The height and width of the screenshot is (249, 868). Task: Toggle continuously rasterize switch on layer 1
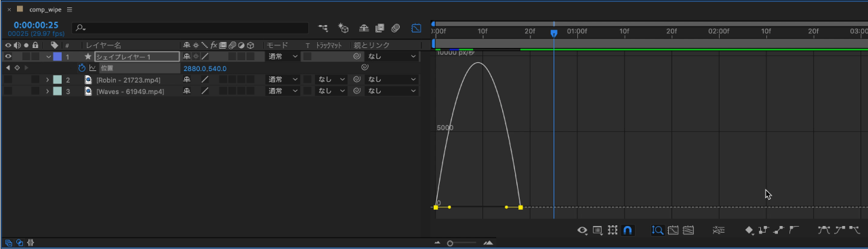(x=196, y=57)
